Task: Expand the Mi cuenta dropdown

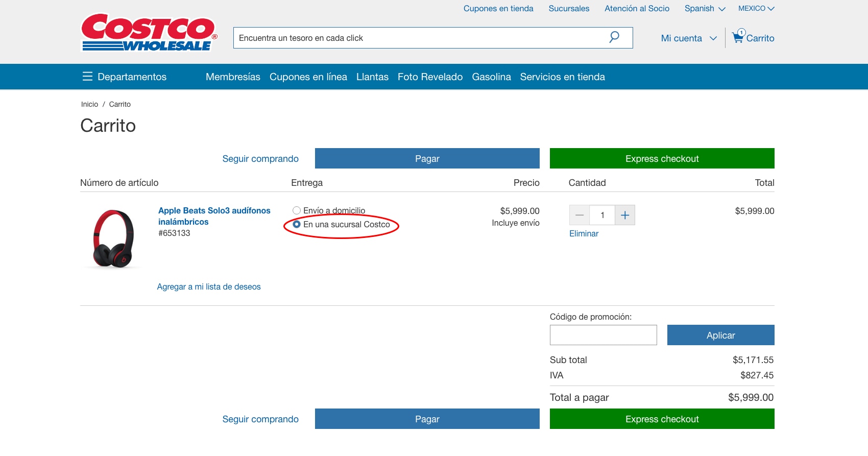Action: 689,38
